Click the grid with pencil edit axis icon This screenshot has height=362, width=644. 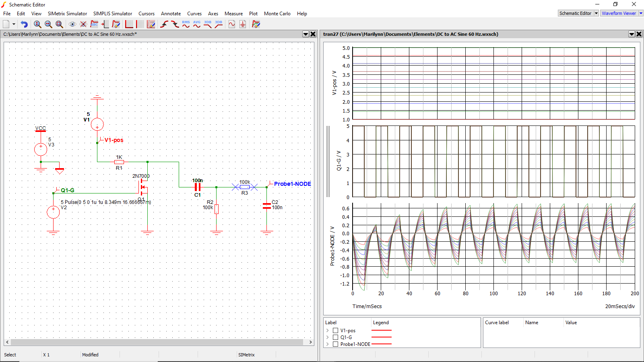(x=151, y=24)
